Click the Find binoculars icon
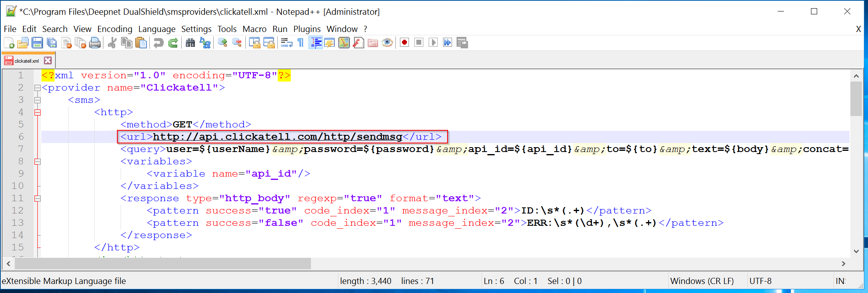The height and width of the screenshot is (293, 868). point(190,43)
